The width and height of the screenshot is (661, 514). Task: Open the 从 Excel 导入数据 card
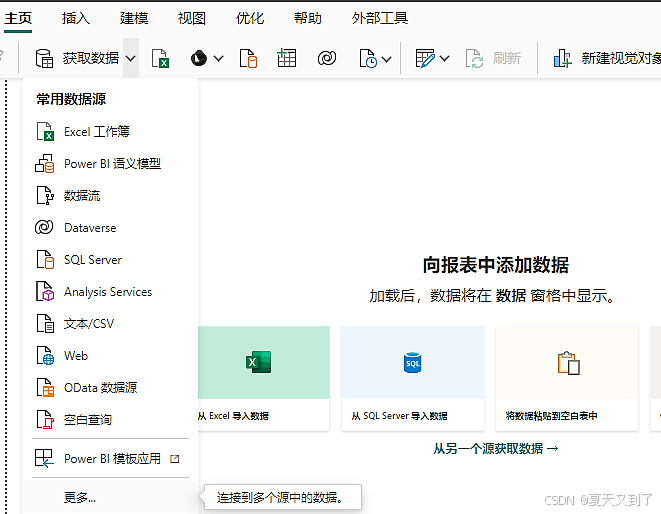(263, 378)
